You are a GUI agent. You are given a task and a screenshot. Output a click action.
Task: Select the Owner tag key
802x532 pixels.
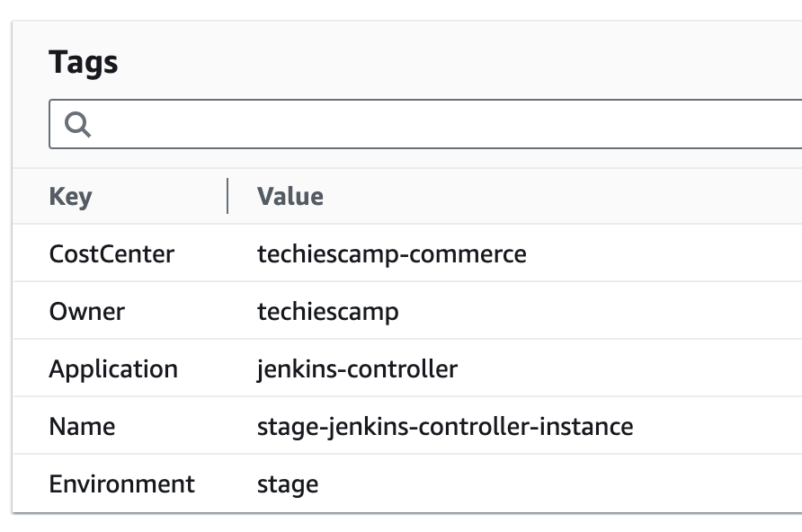(x=87, y=311)
